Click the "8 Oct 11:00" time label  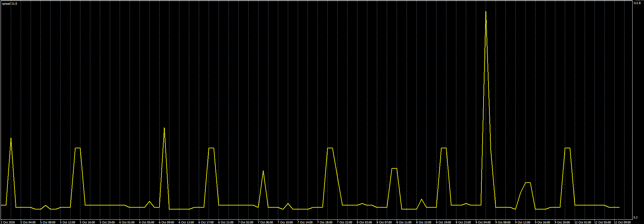404,222
